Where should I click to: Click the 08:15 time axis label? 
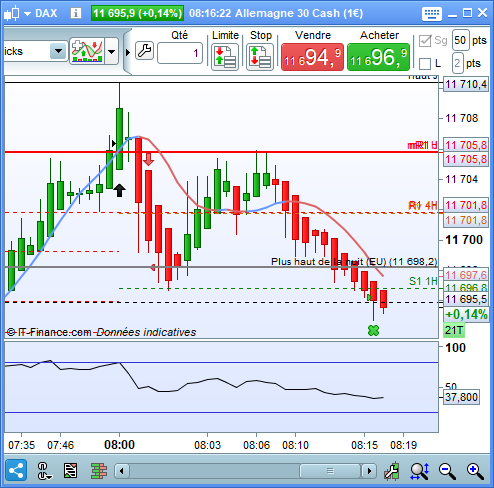[x=364, y=445]
